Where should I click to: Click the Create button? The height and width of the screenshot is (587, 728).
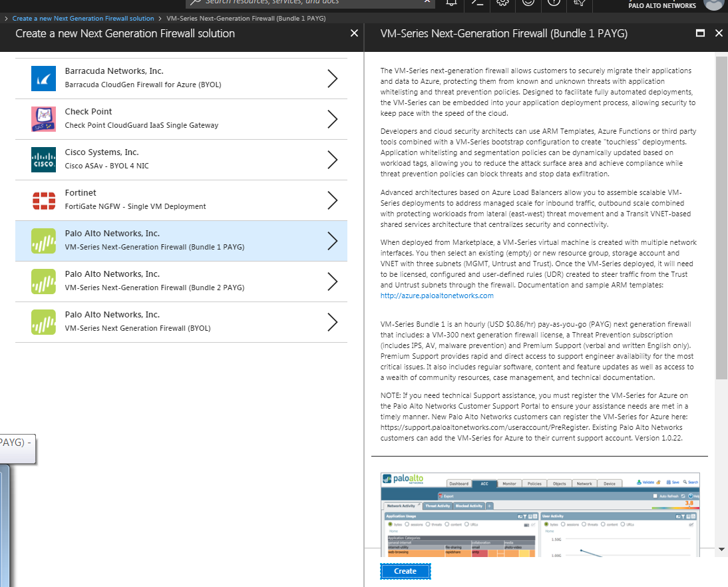click(405, 571)
